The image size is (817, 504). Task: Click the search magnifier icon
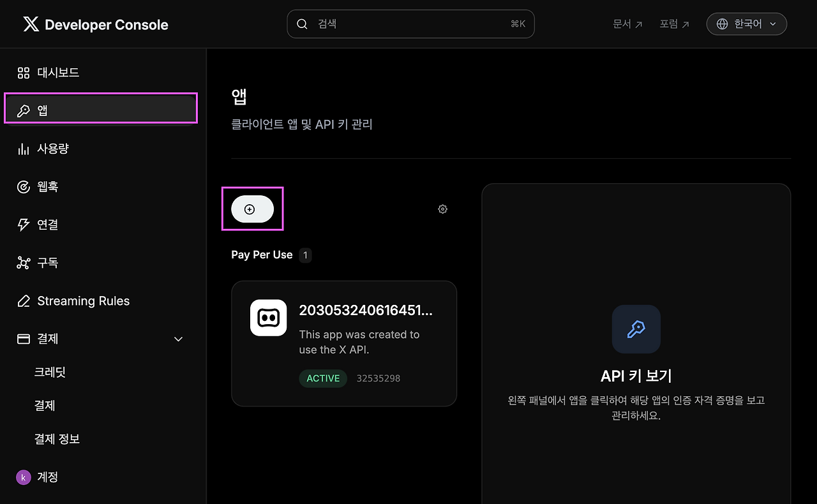coord(303,24)
